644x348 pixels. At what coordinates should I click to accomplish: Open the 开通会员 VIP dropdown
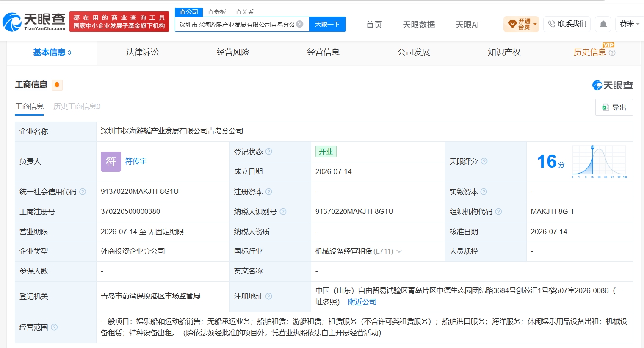point(521,24)
